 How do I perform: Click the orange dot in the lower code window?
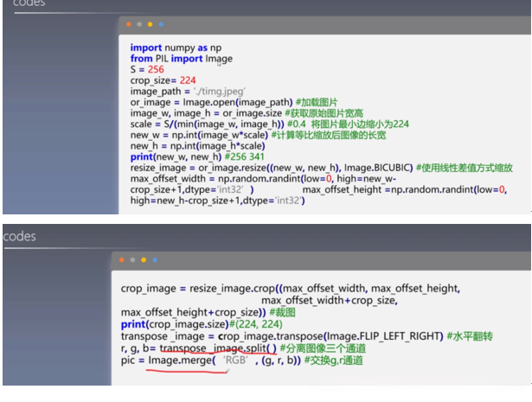pyautogui.click(x=122, y=260)
